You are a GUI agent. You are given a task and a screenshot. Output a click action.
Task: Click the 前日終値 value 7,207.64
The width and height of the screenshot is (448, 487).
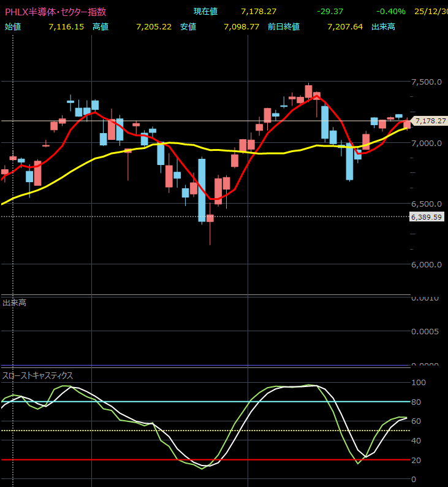(345, 27)
